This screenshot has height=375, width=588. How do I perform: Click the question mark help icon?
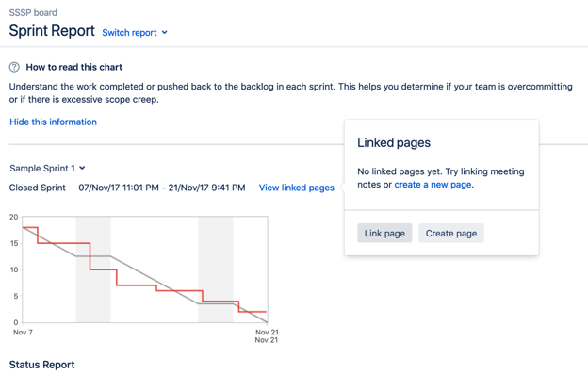14,67
